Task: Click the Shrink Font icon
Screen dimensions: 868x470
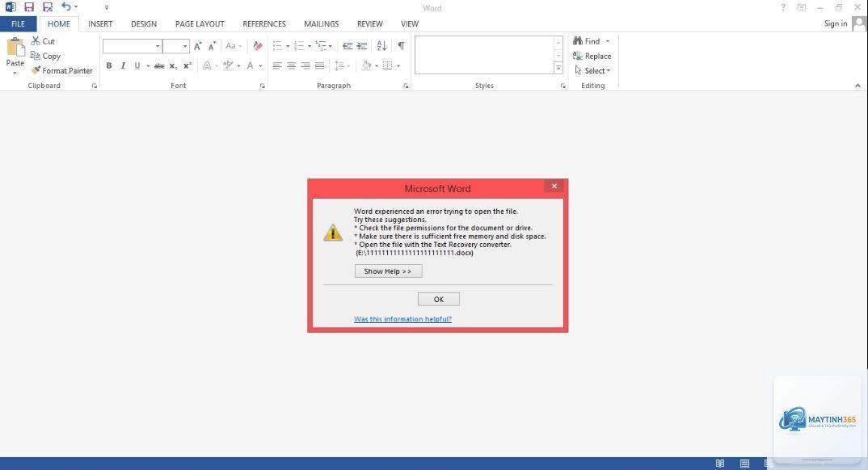Action: tap(212, 46)
